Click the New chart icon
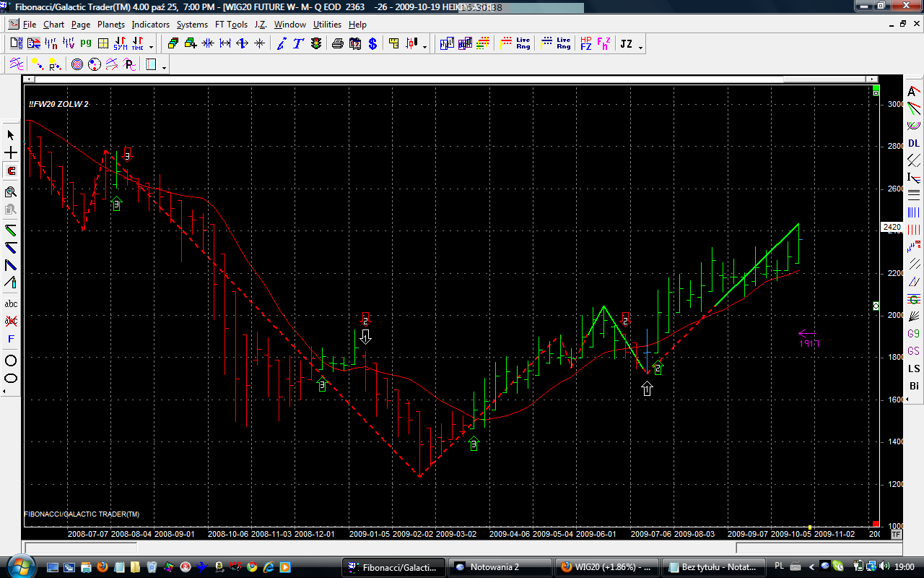Image resolution: width=924 pixels, height=578 pixels. (16, 44)
